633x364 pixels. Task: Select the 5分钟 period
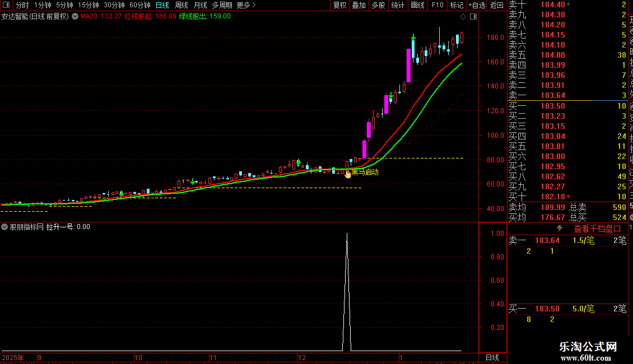click(x=64, y=5)
